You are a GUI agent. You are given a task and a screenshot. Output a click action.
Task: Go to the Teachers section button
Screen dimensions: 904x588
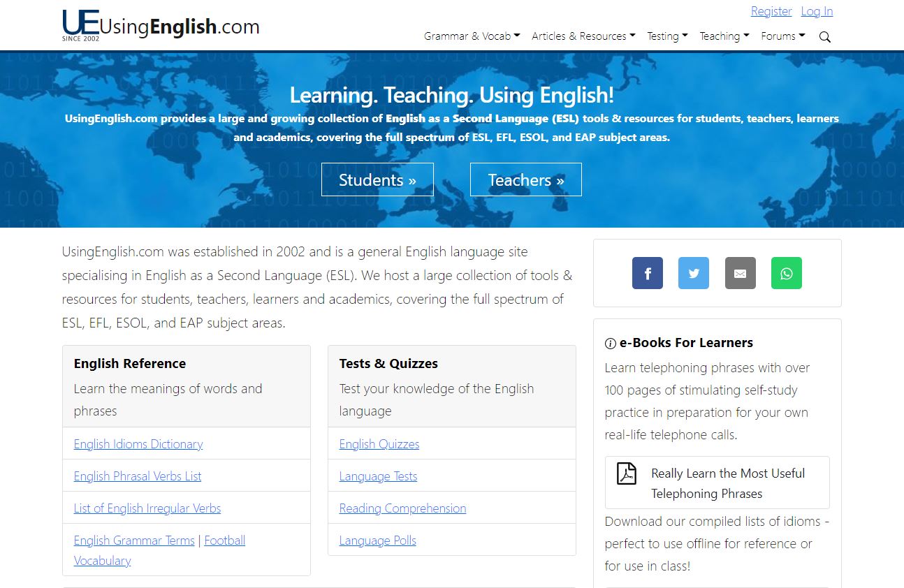[x=526, y=179]
